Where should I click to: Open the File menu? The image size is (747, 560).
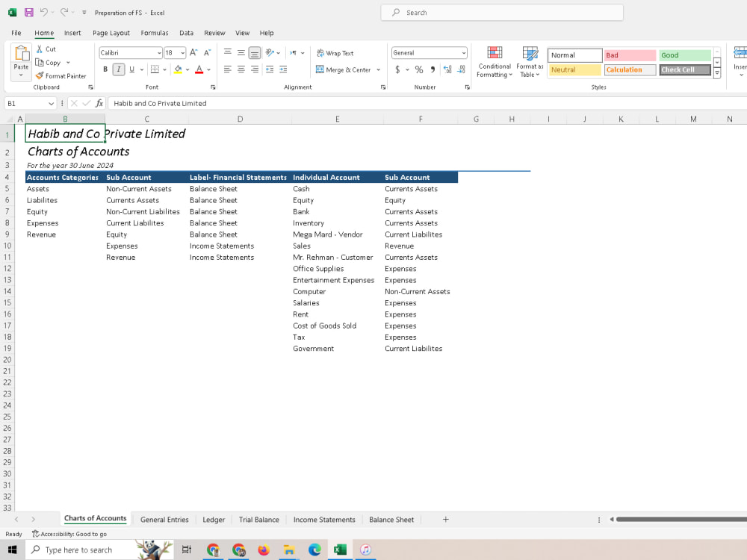click(x=16, y=33)
